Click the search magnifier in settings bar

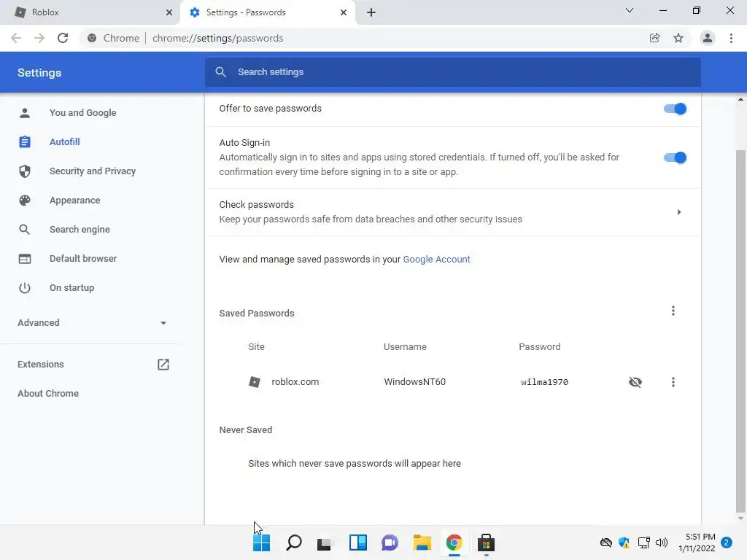pyautogui.click(x=220, y=72)
